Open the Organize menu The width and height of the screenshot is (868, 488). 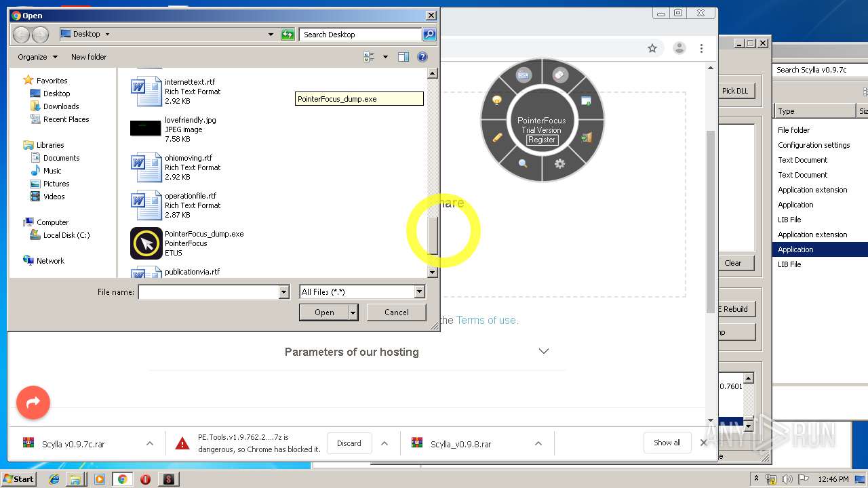38,57
